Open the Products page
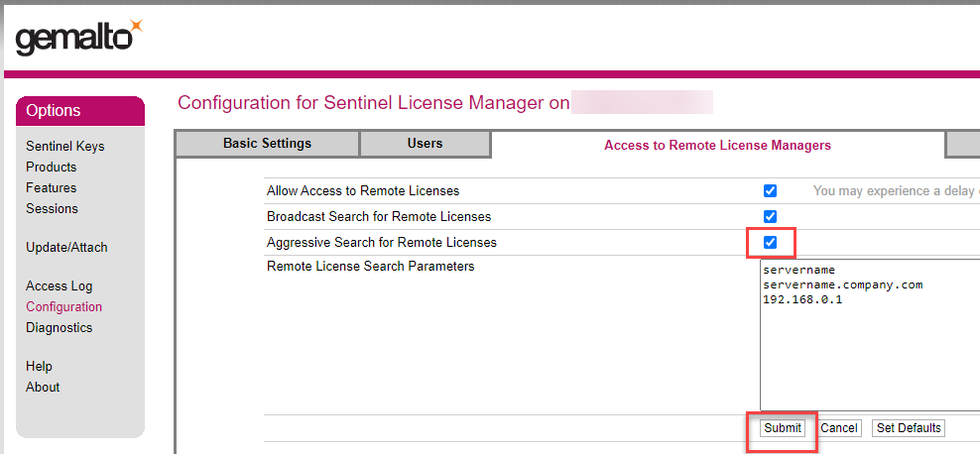 [52, 167]
